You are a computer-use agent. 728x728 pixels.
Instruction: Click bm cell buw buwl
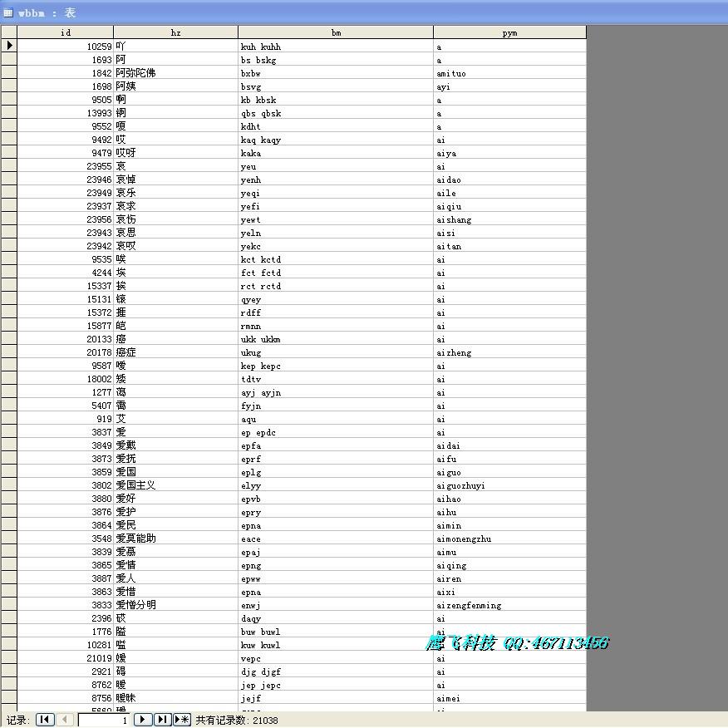pyautogui.click(x=336, y=632)
